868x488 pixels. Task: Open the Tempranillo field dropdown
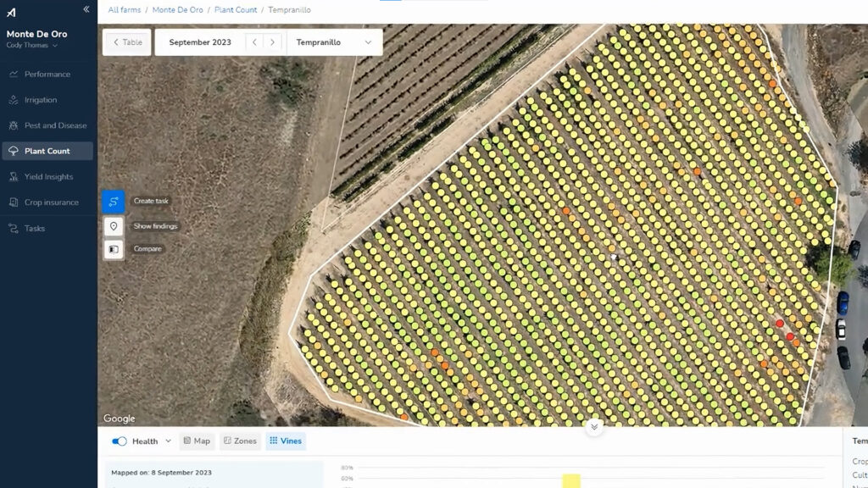334,42
